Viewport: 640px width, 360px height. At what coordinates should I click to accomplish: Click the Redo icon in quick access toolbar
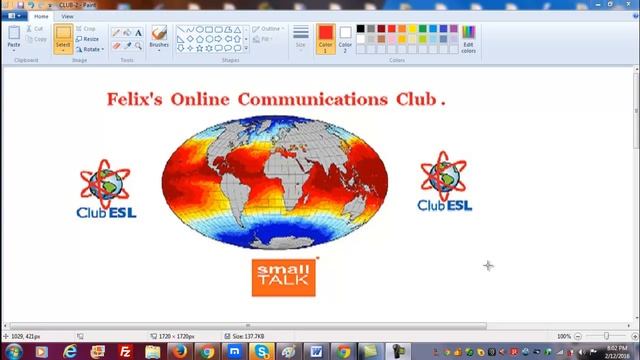pyautogui.click(x=41, y=5)
